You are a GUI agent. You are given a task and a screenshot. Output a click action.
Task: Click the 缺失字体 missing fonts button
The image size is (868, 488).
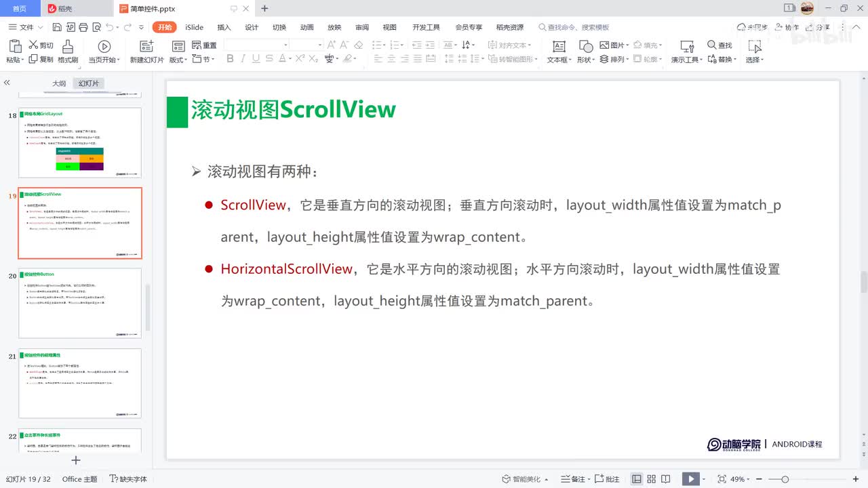[x=128, y=479]
